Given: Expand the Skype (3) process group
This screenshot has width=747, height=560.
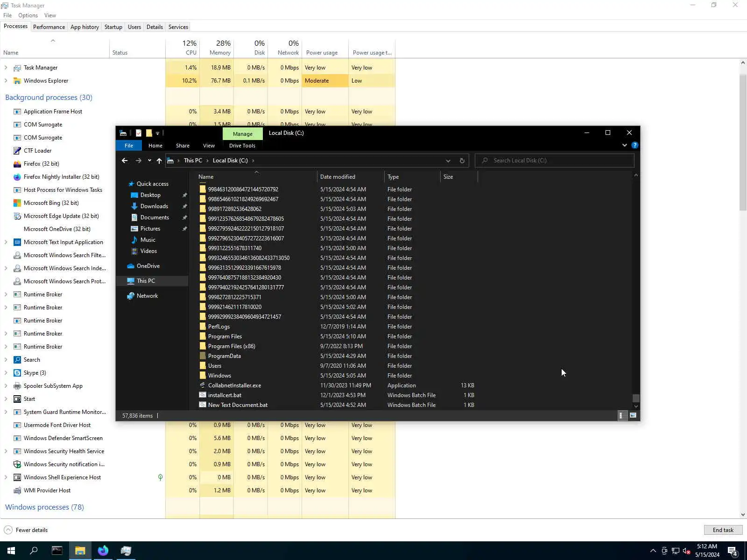Looking at the screenshot, I should 6,373.
